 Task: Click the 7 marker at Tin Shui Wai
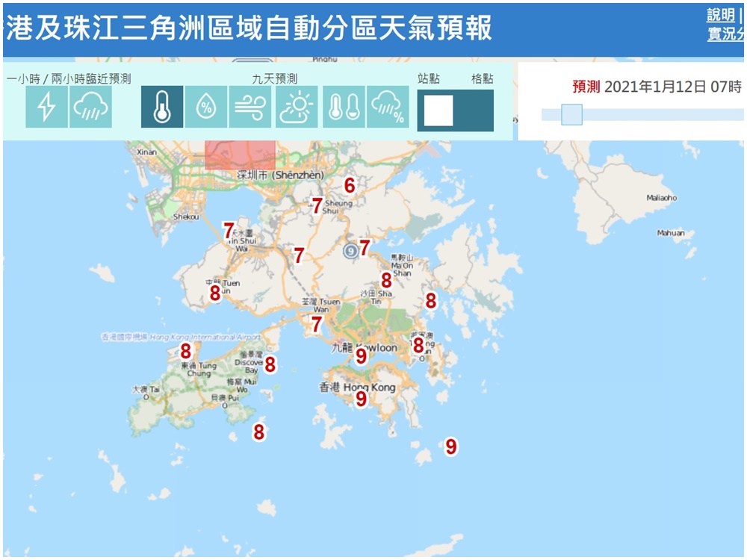coord(229,231)
